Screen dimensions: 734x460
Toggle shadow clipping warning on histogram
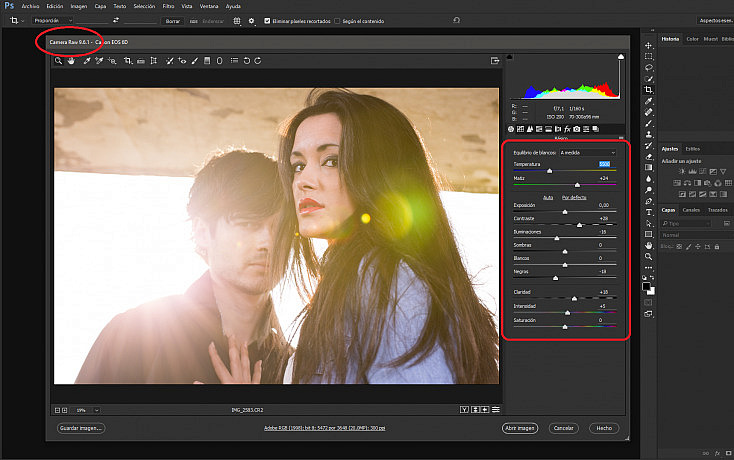click(510, 57)
